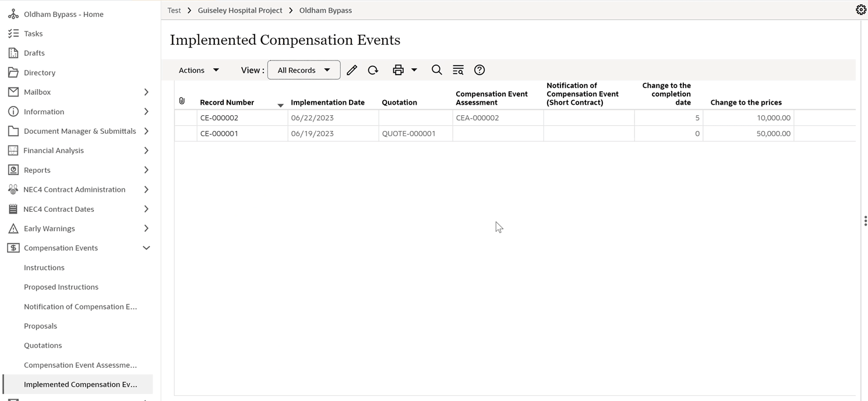Open record CE-000002
This screenshot has height=401, width=868.
(x=219, y=118)
